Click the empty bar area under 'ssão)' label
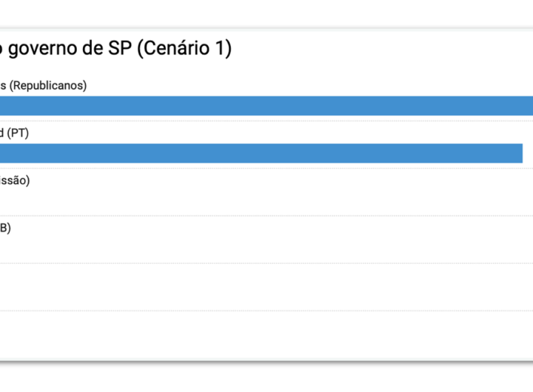533x392 pixels. point(266,200)
